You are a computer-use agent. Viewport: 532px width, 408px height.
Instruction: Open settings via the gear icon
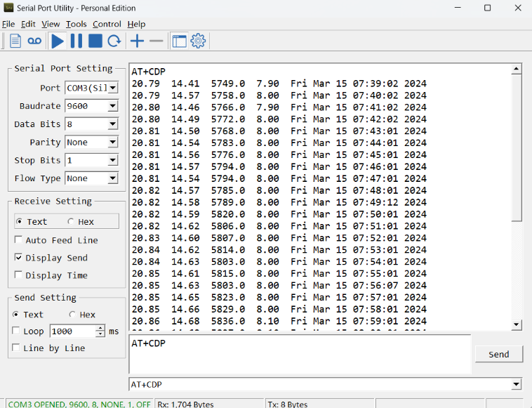tap(198, 41)
